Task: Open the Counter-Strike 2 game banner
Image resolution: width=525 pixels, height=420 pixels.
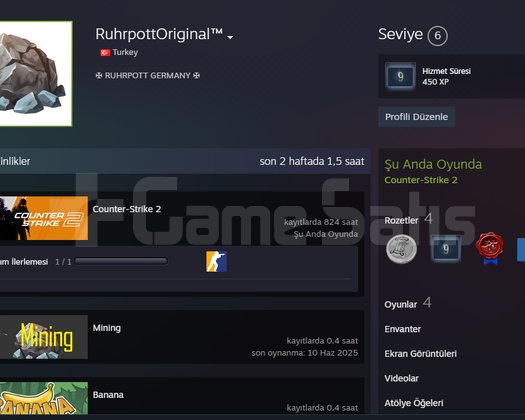Action: point(44,218)
